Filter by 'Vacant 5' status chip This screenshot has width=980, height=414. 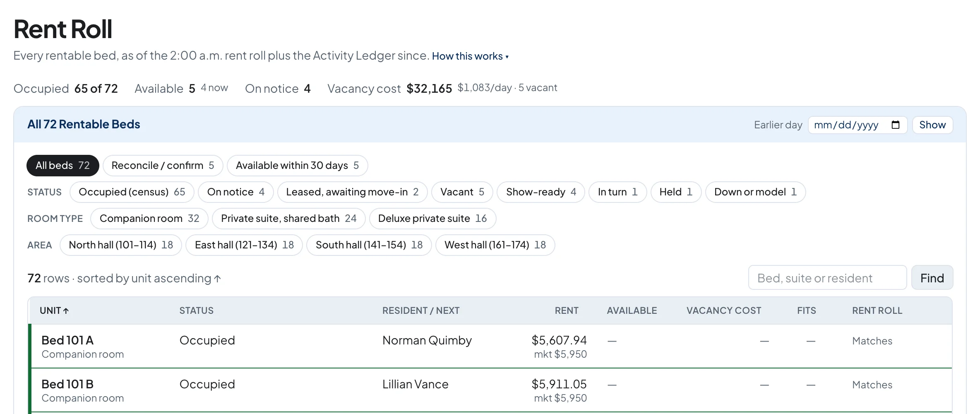[462, 192]
